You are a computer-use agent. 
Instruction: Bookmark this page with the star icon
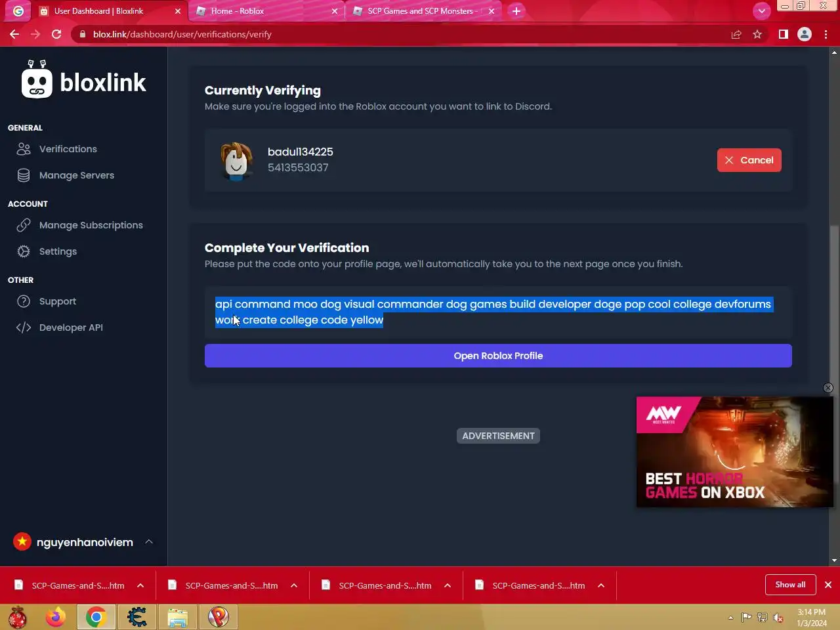click(757, 34)
